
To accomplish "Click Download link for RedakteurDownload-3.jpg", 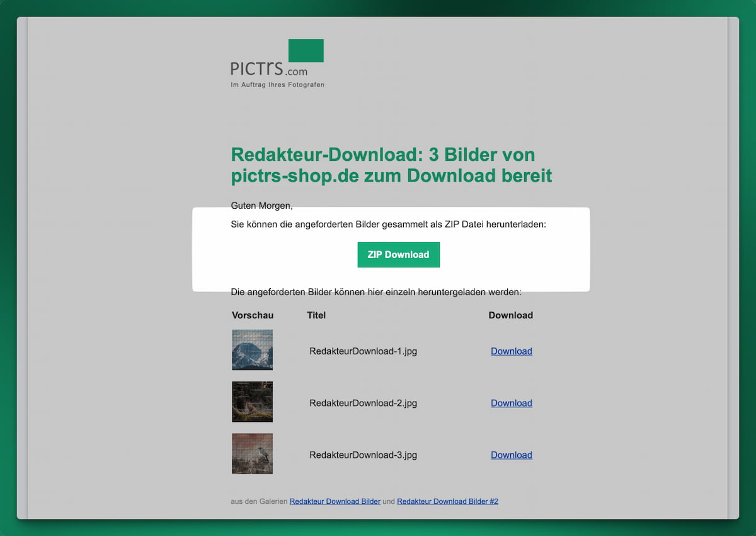I will [511, 455].
